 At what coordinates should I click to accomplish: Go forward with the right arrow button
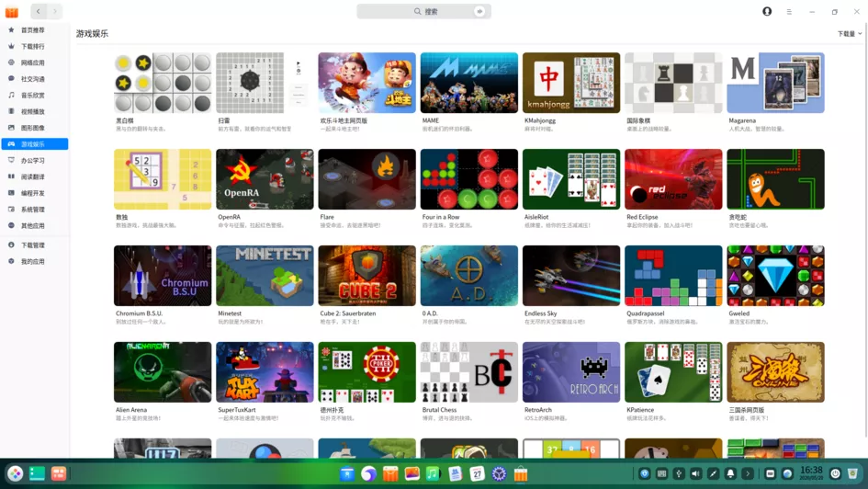click(55, 11)
